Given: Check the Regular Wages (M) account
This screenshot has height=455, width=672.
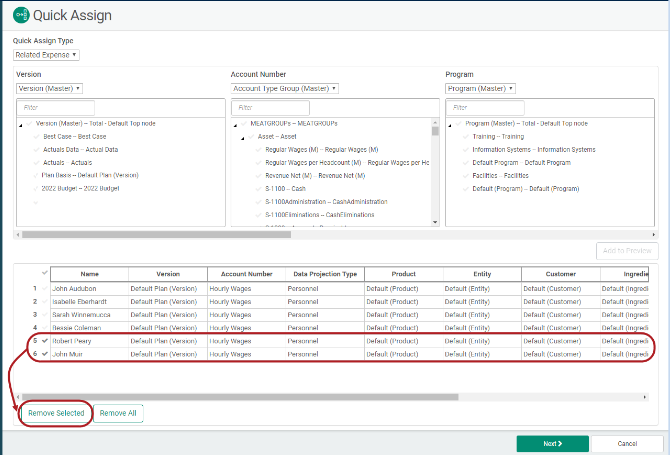Looking at the screenshot, I should point(258,150).
